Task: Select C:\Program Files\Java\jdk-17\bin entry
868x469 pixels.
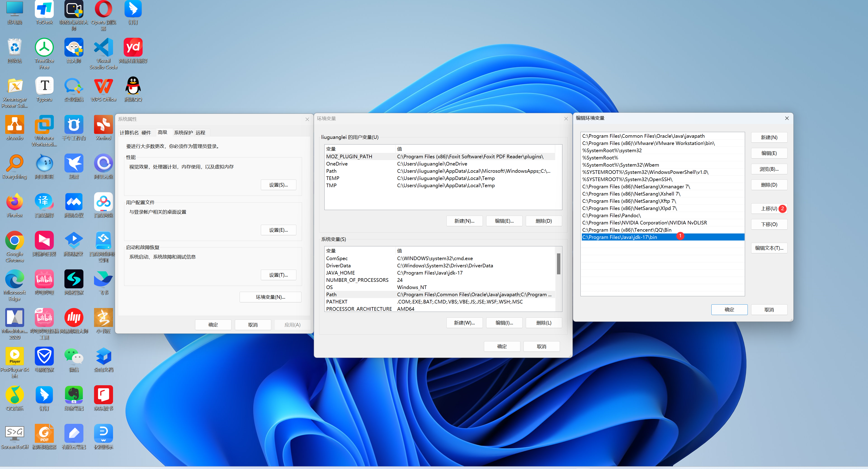Action: pyautogui.click(x=663, y=237)
